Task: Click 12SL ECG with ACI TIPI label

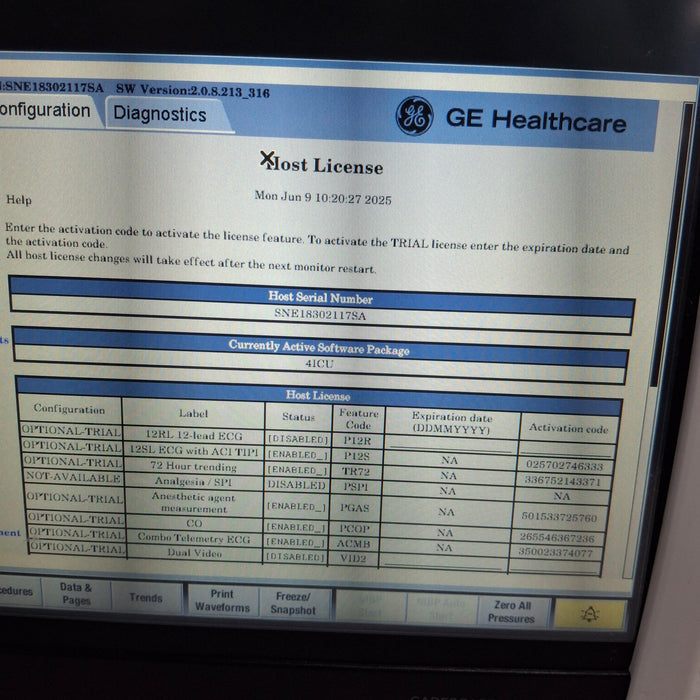Action: pos(194,451)
